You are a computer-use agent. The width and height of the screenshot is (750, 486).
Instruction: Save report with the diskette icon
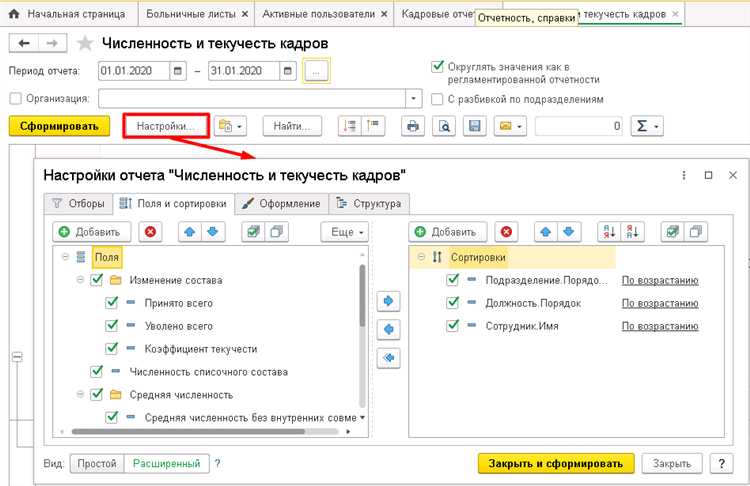point(474,126)
